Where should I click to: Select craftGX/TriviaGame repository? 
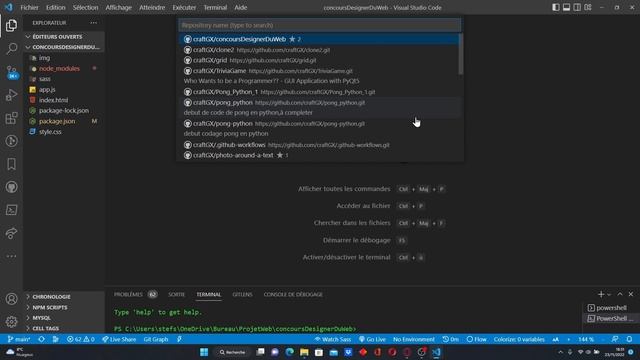click(319, 76)
